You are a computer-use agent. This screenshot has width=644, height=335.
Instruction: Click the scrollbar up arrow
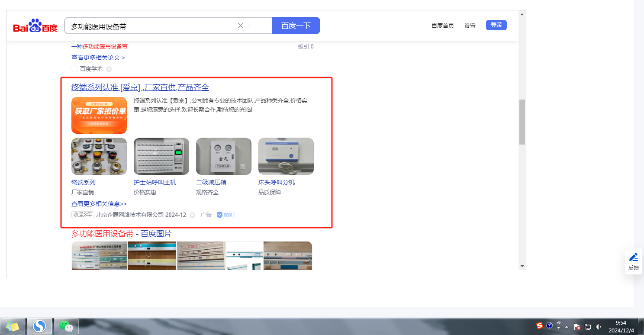[522, 14]
